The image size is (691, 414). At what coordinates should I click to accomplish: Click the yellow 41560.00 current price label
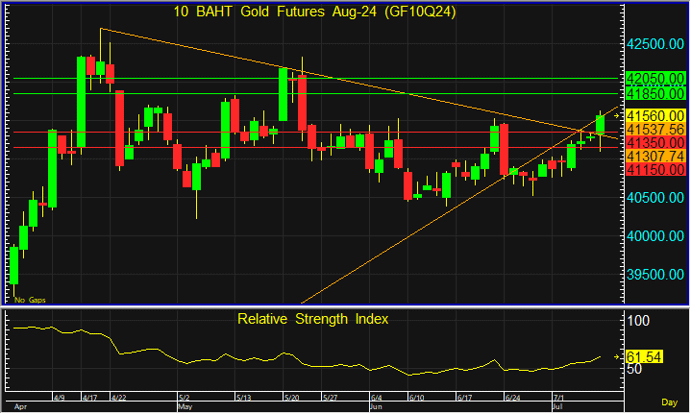coord(655,116)
